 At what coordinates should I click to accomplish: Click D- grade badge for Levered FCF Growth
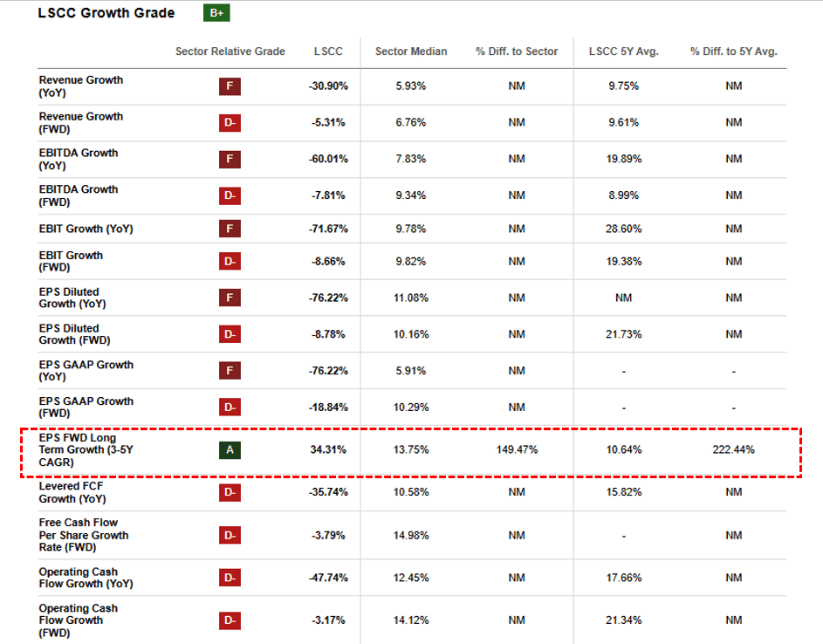tap(230, 492)
